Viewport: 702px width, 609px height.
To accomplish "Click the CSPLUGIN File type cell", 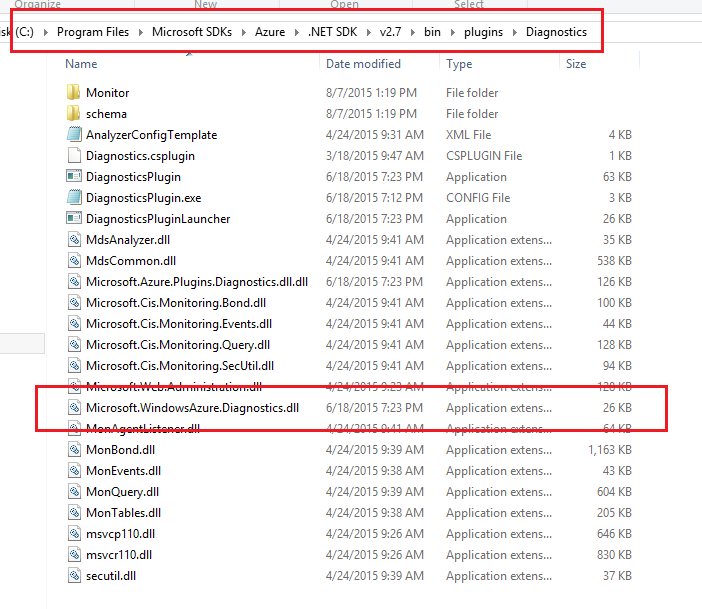I will [x=484, y=155].
